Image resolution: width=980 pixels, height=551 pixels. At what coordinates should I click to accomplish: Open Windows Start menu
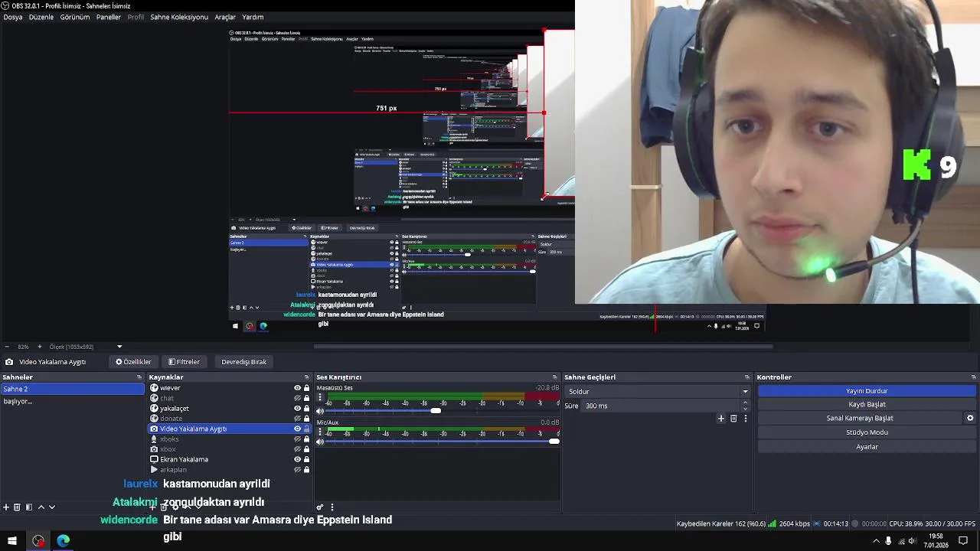[11, 541]
